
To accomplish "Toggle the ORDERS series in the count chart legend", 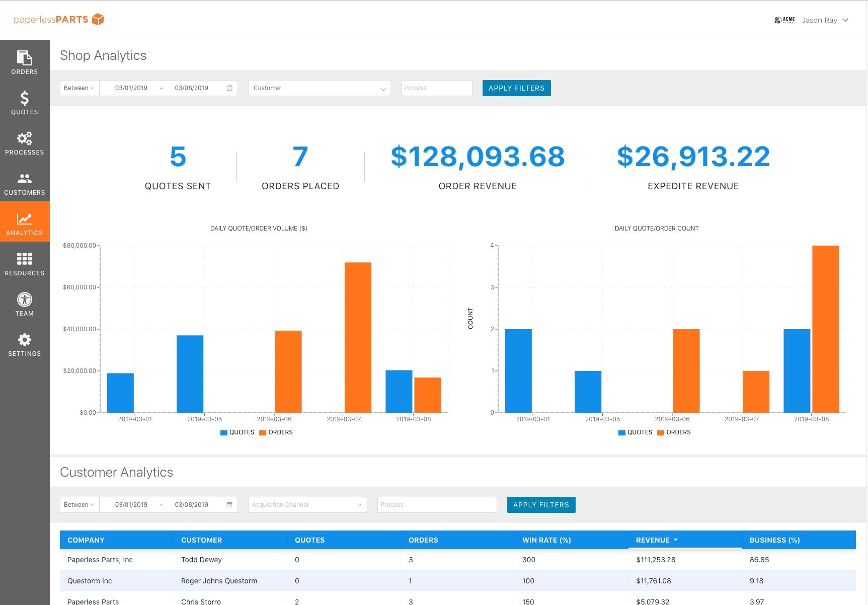I will click(x=674, y=432).
